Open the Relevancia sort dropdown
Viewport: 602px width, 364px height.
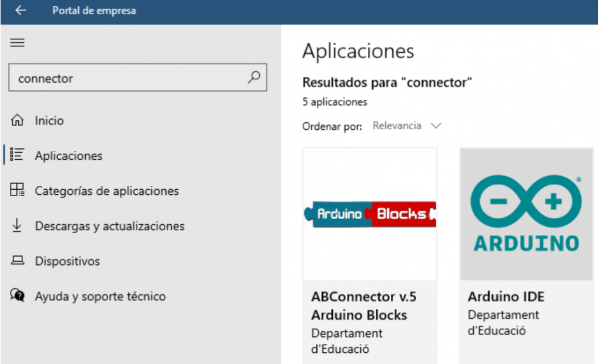point(397,126)
